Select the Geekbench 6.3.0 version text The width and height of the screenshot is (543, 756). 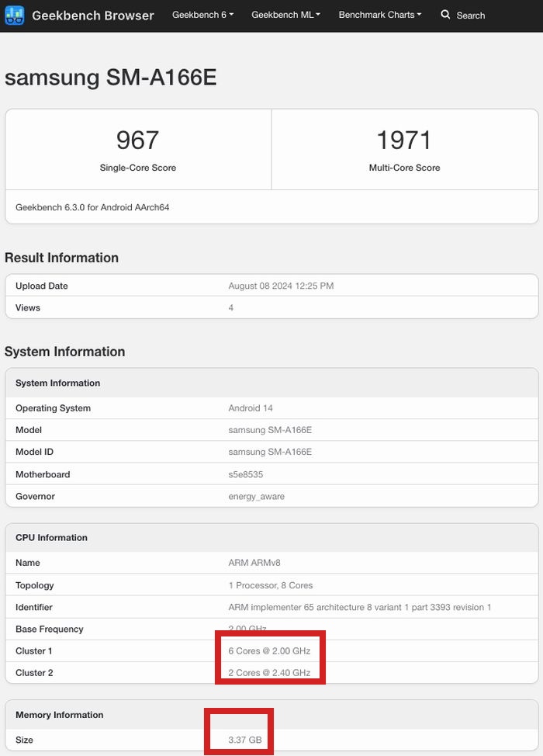pyautogui.click(x=92, y=208)
